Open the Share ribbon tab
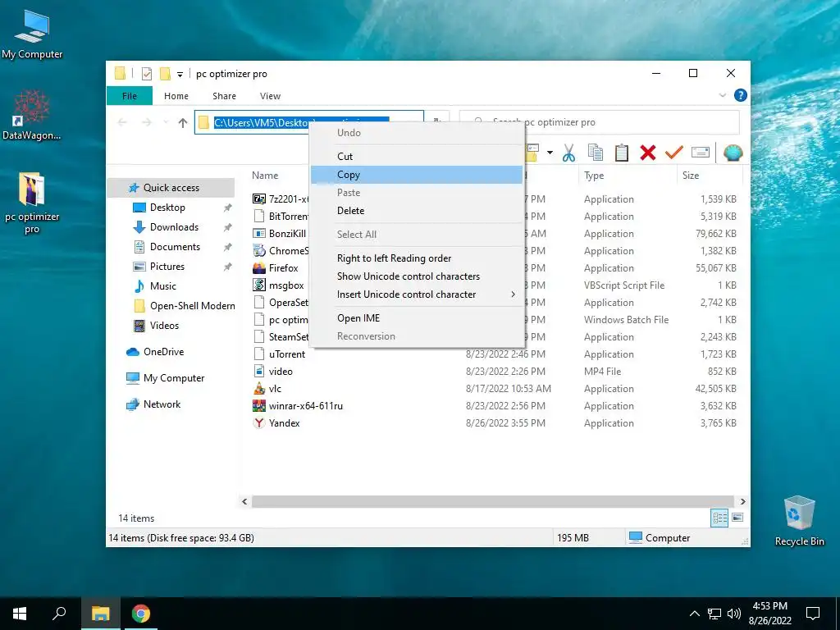The height and width of the screenshot is (630, 840). click(224, 96)
